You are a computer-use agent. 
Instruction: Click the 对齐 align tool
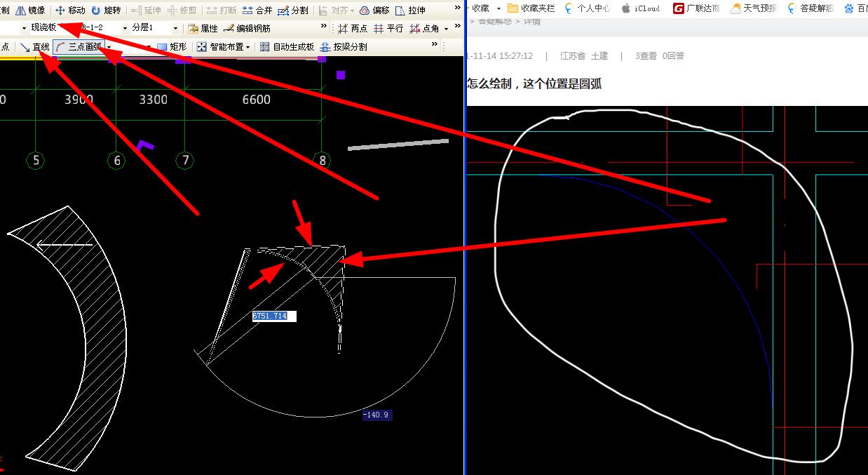332,11
